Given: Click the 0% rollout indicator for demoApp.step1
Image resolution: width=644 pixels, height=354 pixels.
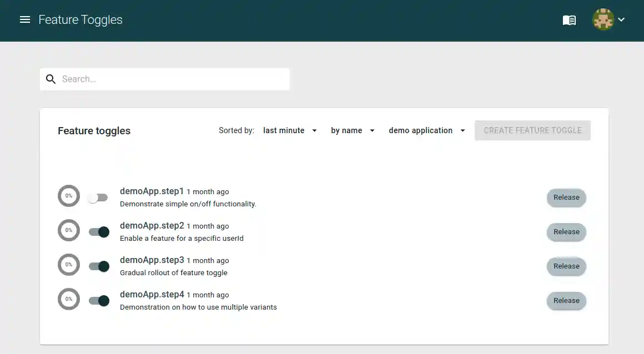Looking at the screenshot, I should (x=68, y=196).
